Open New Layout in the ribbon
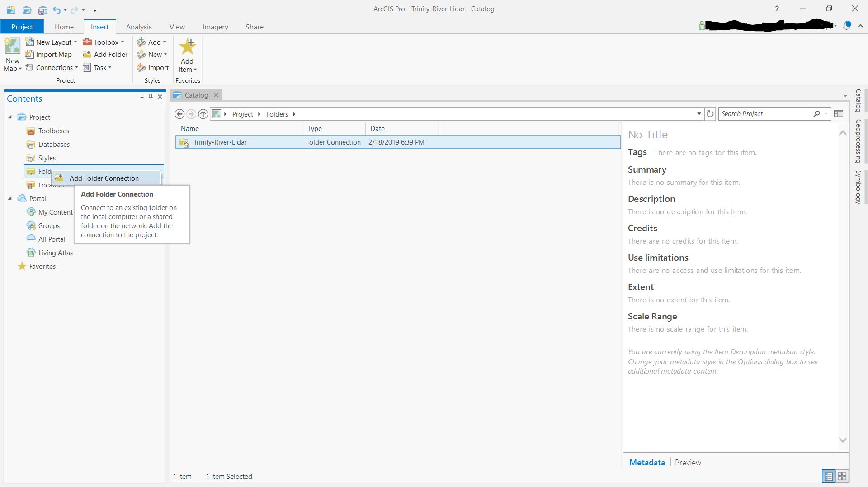This screenshot has width=868, height=487. 51,42
